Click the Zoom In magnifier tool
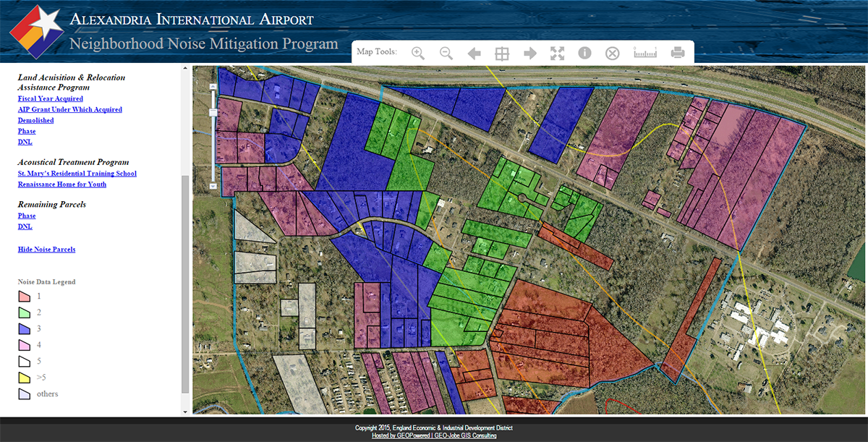Viewport: 868px width, 442px height. coord(417,53)
